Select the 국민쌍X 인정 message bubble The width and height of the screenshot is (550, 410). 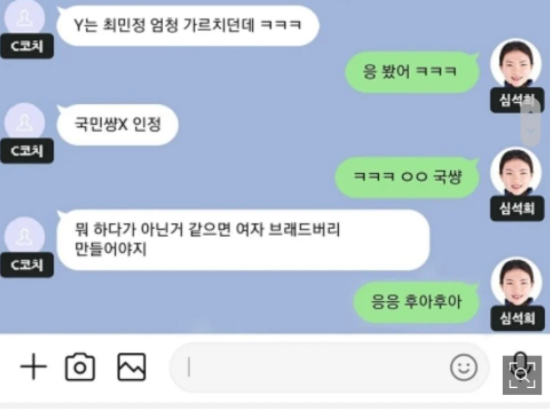(118, 125)
